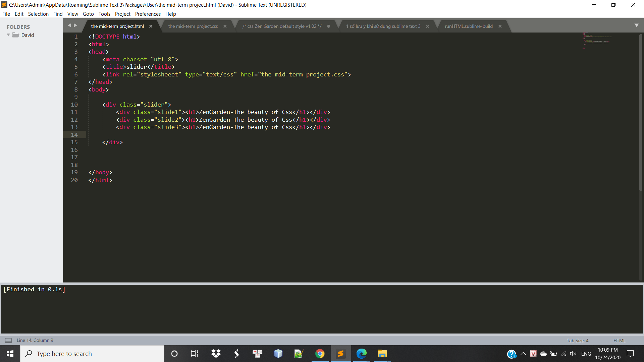644x362 pixels.
Task: Switch to the mid-term project.css tab
Action: [193, 26]
